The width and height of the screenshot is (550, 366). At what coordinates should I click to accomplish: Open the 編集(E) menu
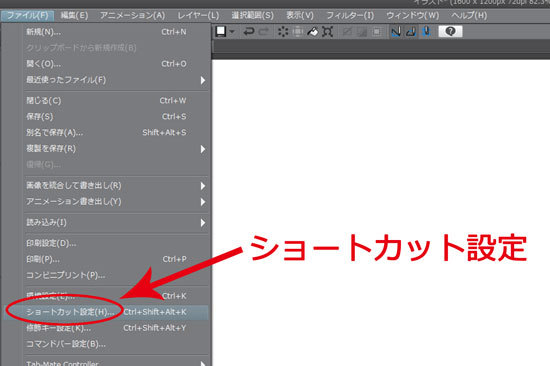[74, 16]
